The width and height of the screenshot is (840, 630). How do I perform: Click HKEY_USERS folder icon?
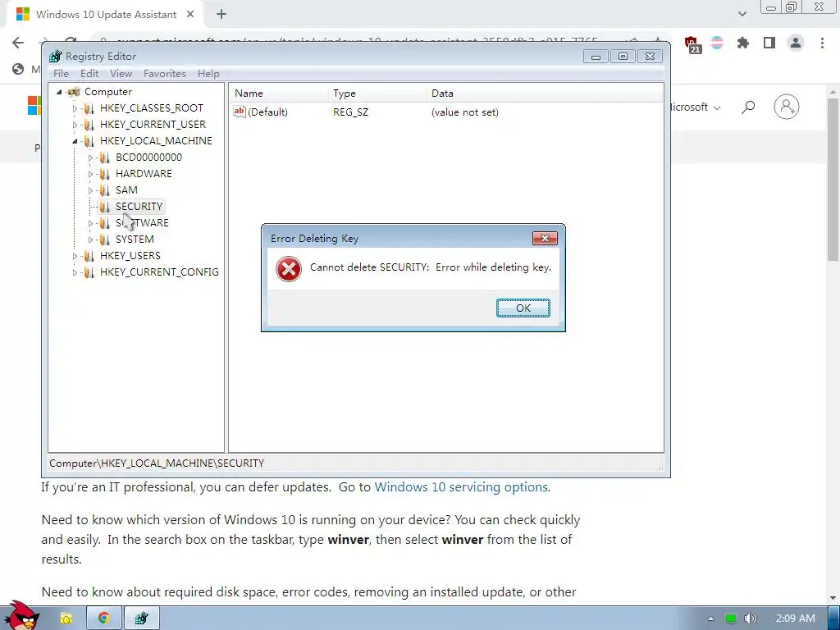point(89,256)
